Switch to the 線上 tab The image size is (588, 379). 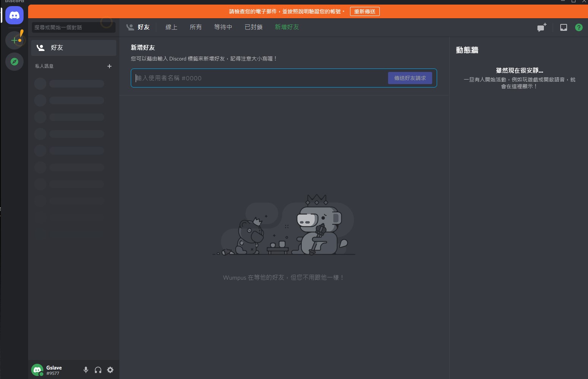click(x=171, y=27)
